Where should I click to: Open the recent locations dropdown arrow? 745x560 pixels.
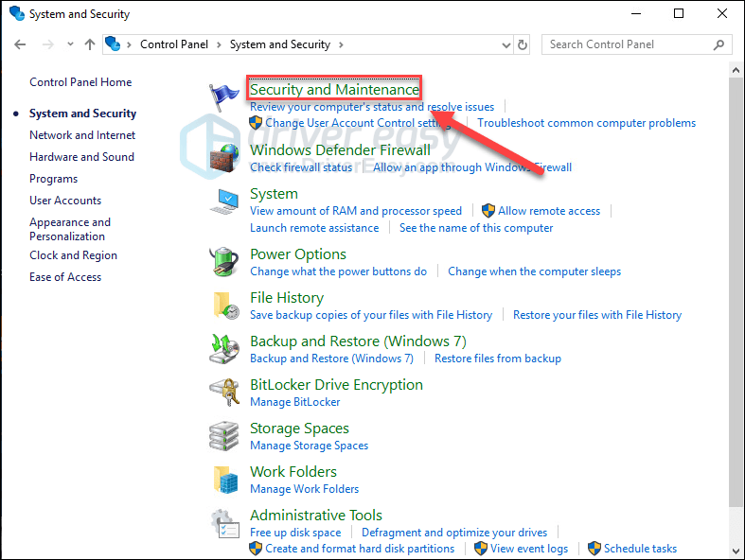[x=70, y=44]
